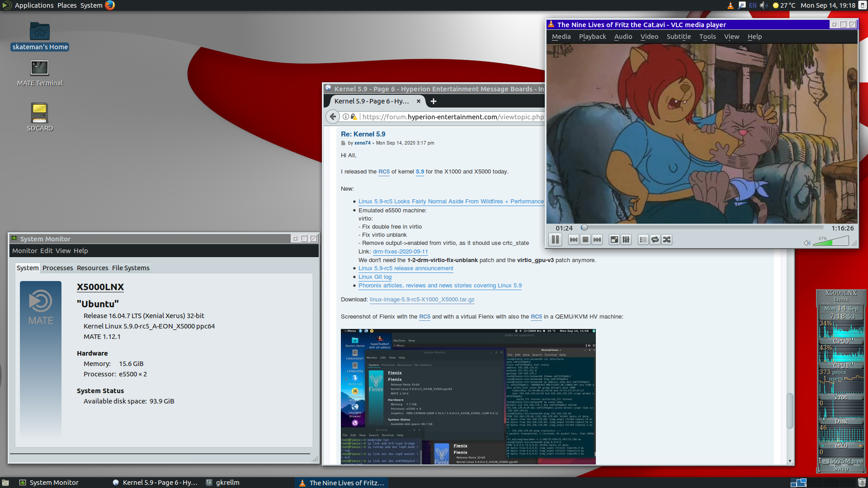Go to previous media in VLC

[574, 240]
